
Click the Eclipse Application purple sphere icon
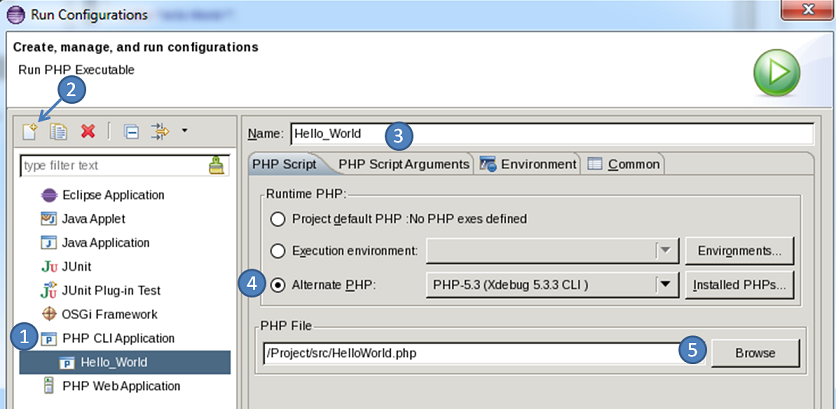[x=49, y=195]
